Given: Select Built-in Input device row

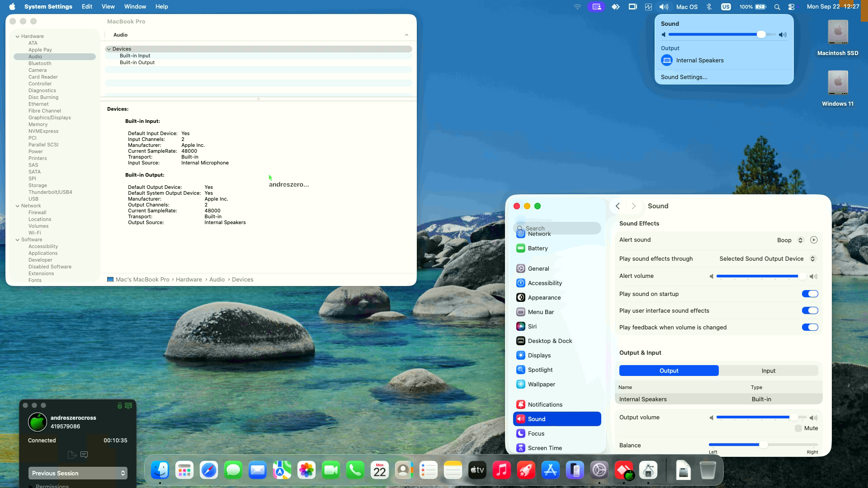Looking at the screenshot, I should coord(259,56).
